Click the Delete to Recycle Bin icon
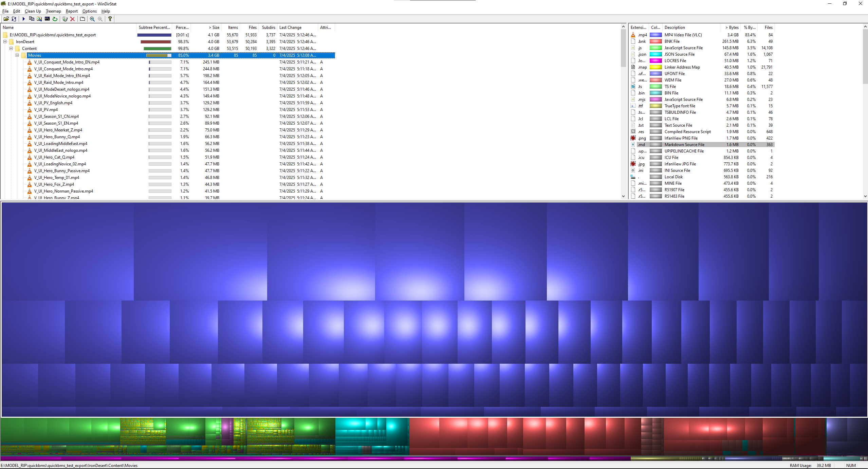This screenshot has height=469, width=868. click(x=65, y=19)
